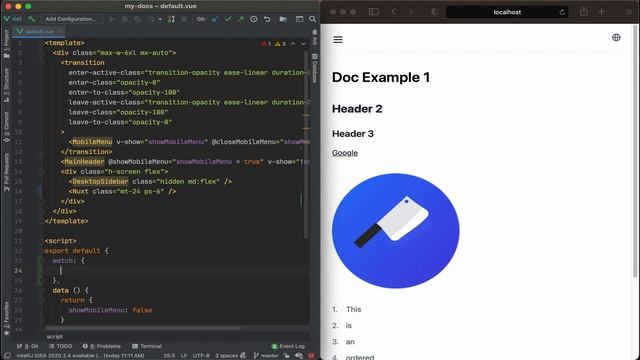
Task: Open the hamburger menu on the docs page
Action: pos(338,40)
